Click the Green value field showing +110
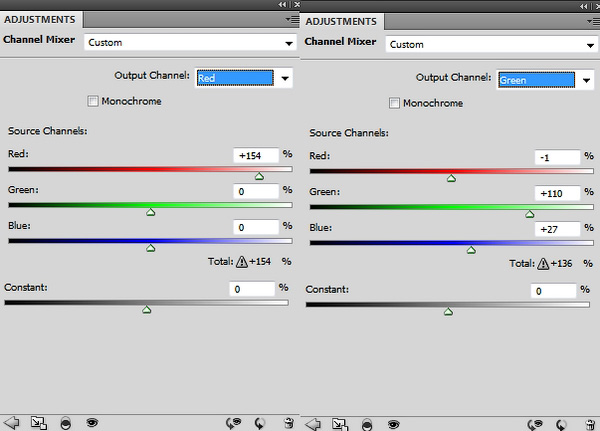 point(558,193)
